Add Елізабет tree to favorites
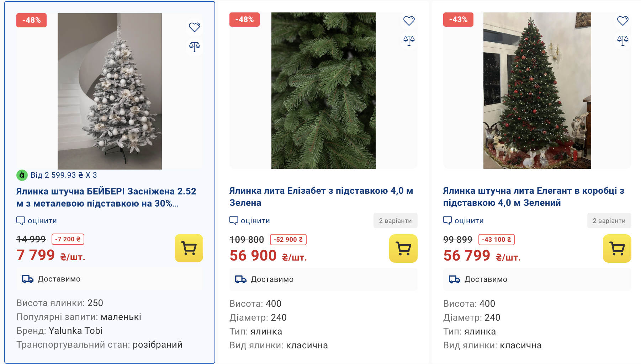Image resolution: width=641 pixels, height=364 pixels. point(409,21)
